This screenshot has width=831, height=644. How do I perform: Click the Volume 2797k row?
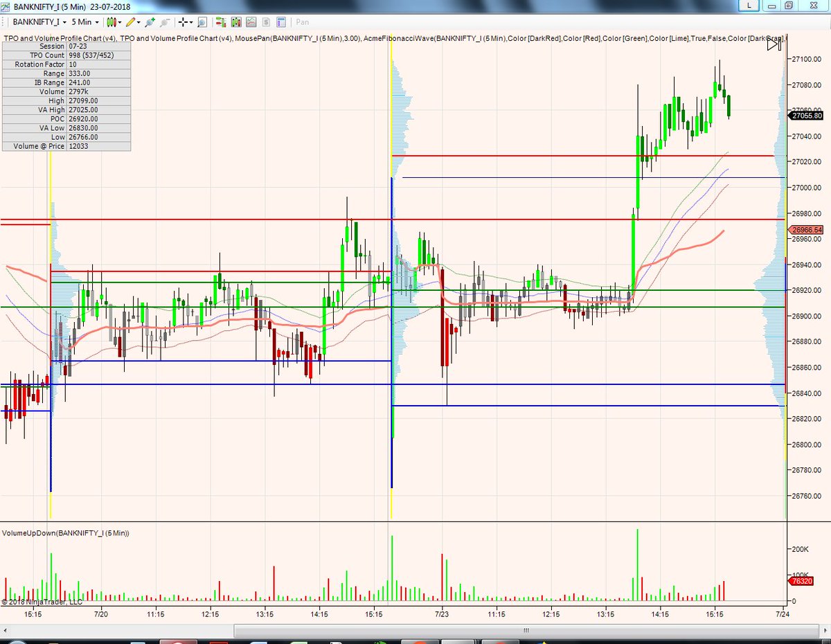coord(66,91)
